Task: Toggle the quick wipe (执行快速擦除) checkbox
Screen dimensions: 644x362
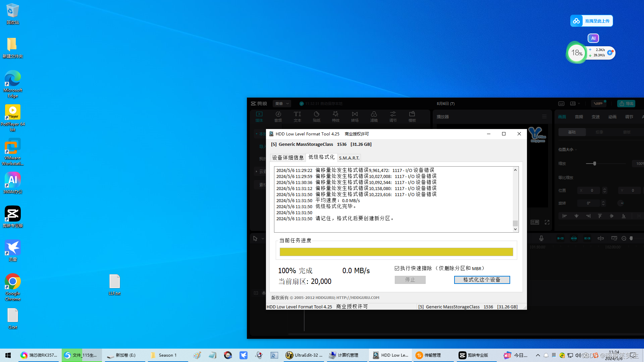Action: 397,268
